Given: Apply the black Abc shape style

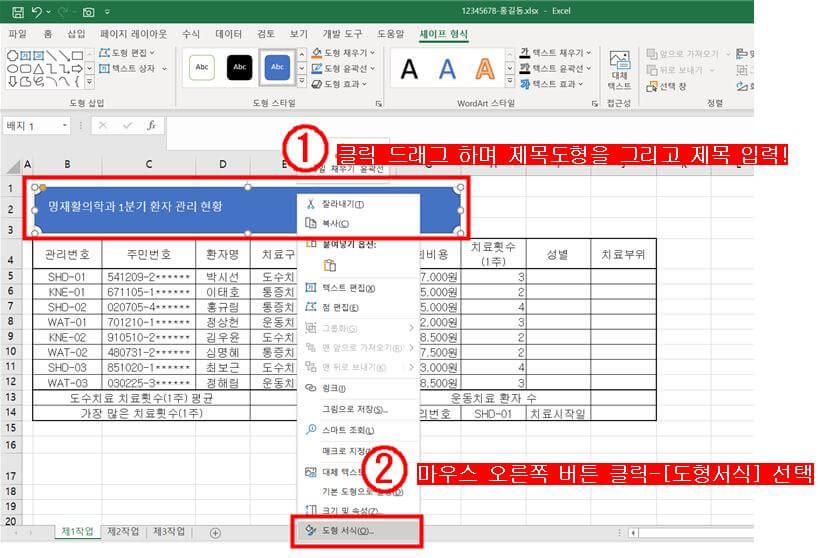Looking at the screenshot, I should (x=239, y=67).
